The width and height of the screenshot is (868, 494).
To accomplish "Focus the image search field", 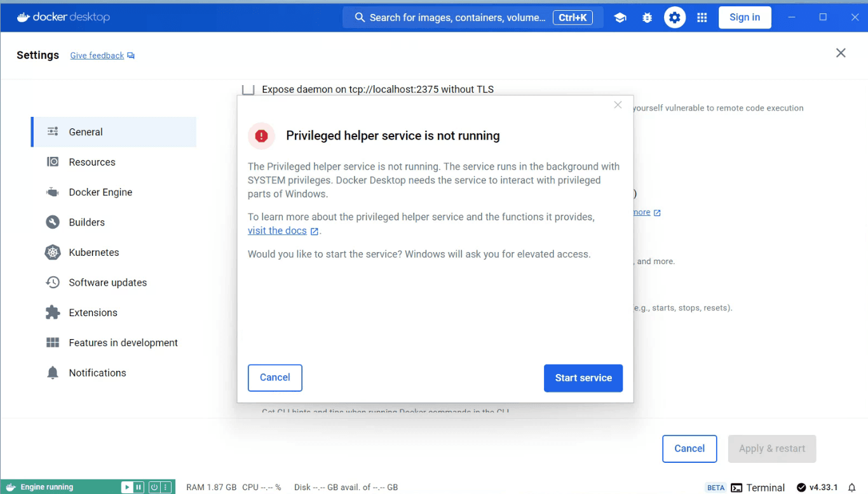I will click(x=464, y=17).
